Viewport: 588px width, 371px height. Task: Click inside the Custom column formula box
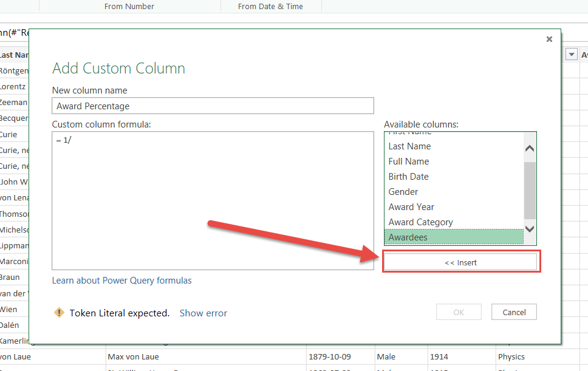(213, 200)
